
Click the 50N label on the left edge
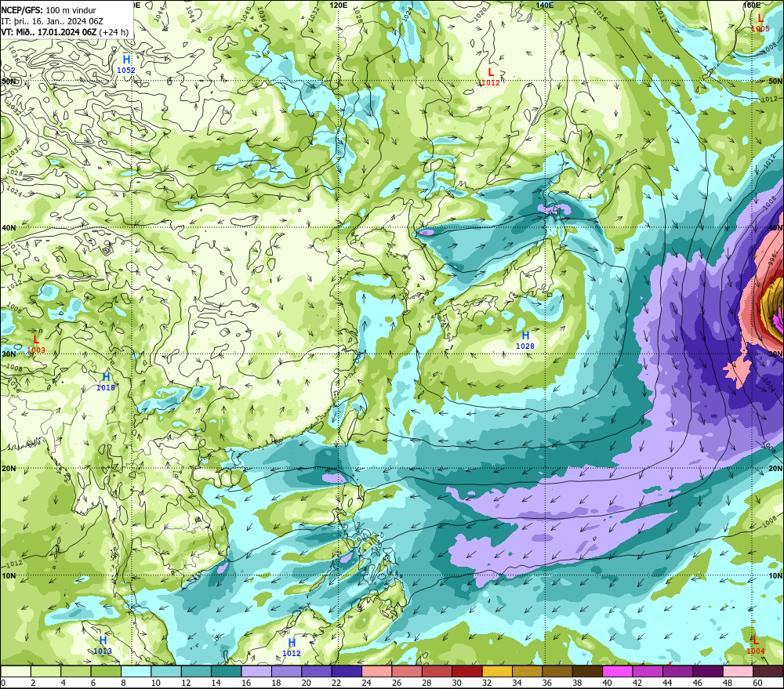tap(9, 81)
